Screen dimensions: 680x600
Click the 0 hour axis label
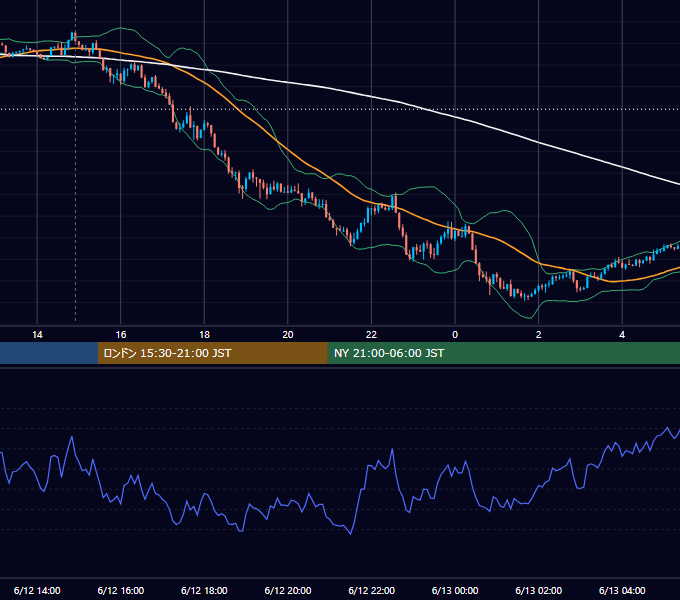[x=455, y=335]
